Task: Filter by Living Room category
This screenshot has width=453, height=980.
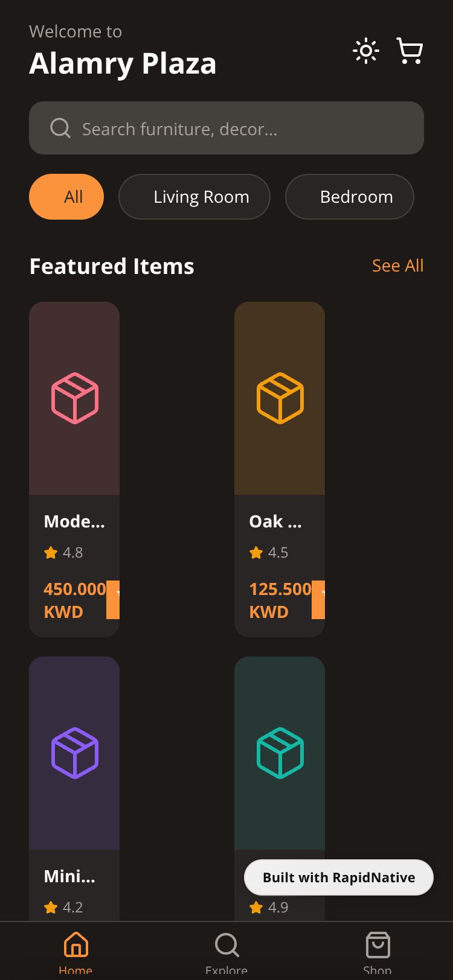Action: pyautogui.click(x=194, y=197)
